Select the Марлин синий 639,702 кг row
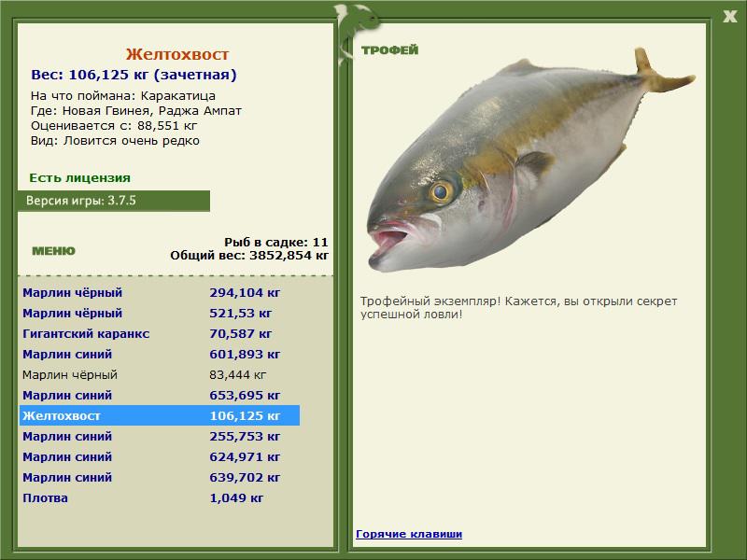Image resolution: width=747 pixels, height=560 pixels. (x=160, y=477)
